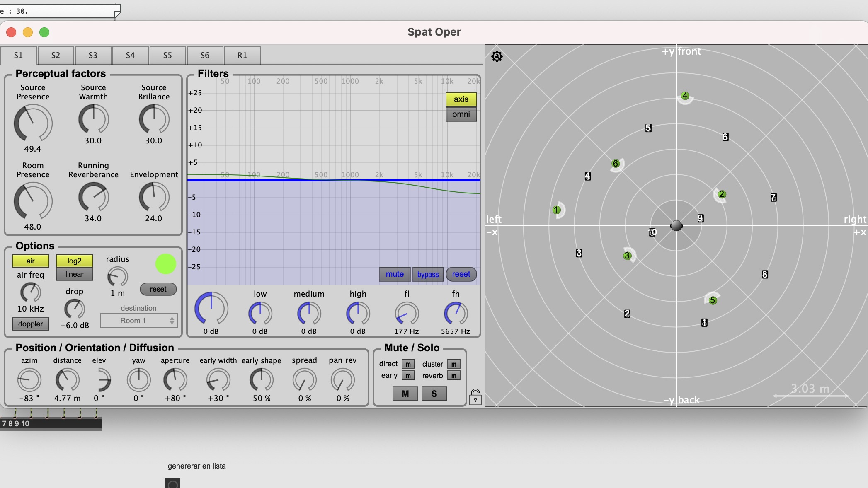The image size is (868, 488).
Task: Click the bright green color indicator
Action: (165, 264)
